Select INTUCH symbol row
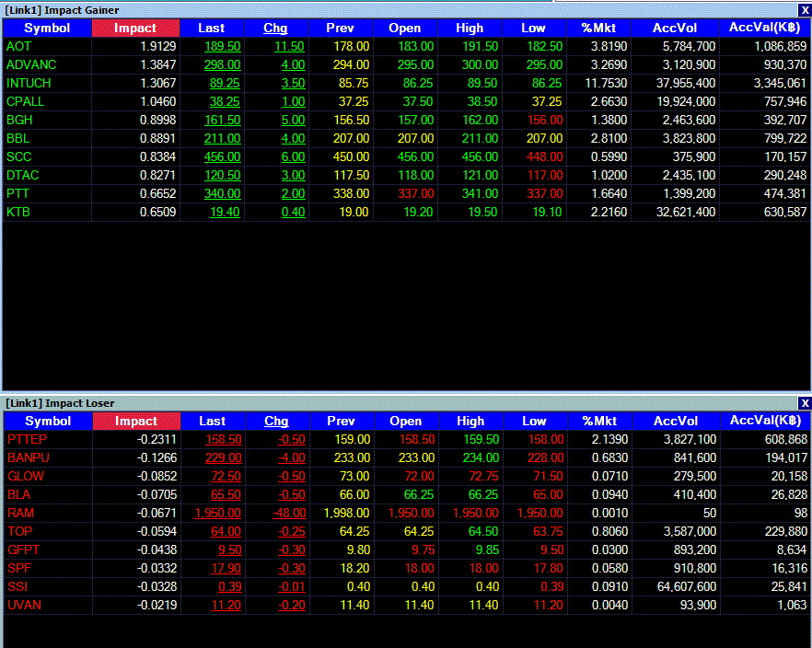Viewport: 812px width, 648px height. click(x=29, y=83)
